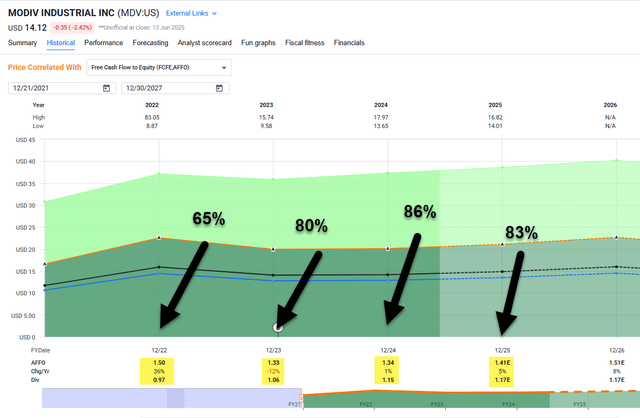Click the 2026 year column header
Image resolution: width=640 pixels, height=418 pixels.
pyautogui.click(x=610, y=105)
